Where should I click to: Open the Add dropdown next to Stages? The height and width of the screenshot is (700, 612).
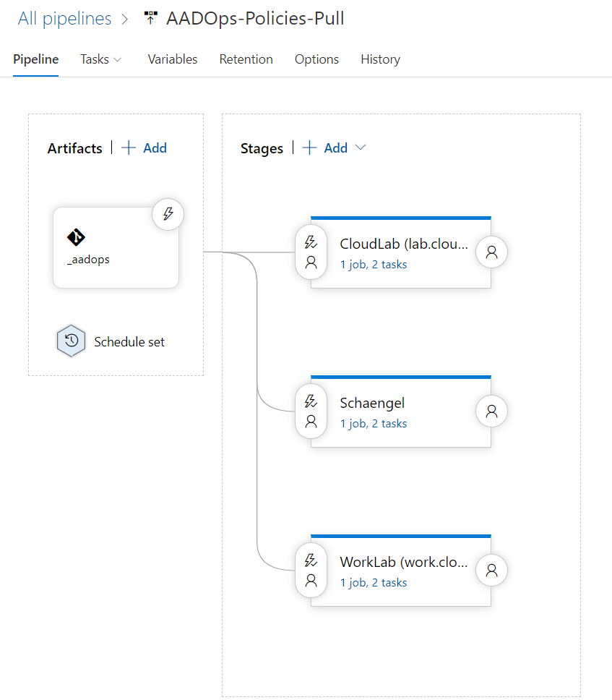pyautogui.click(x=359, y=147)
